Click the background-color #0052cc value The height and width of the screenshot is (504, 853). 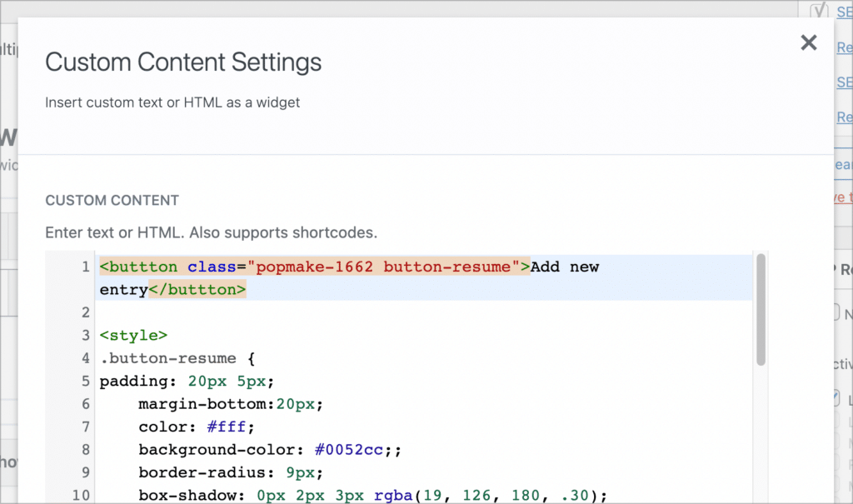(x=349, y=450)
